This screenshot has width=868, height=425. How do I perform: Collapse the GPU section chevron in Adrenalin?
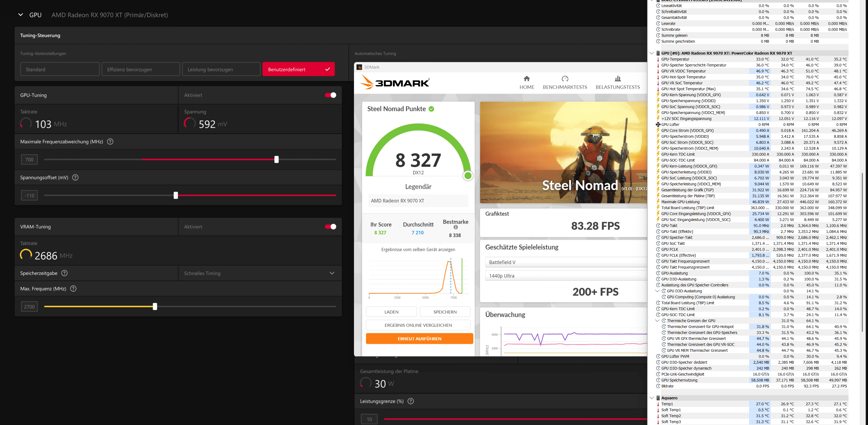tap(21, 15)
